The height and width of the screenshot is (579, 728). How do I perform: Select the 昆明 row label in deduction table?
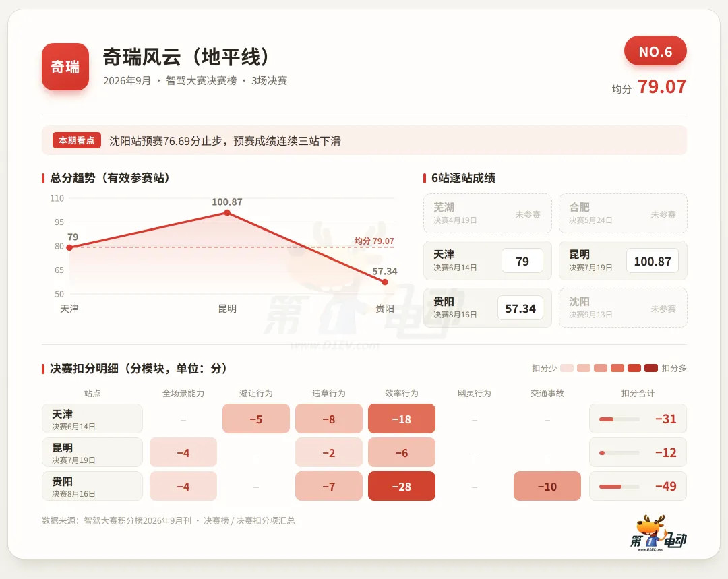(x=92, y=452)
